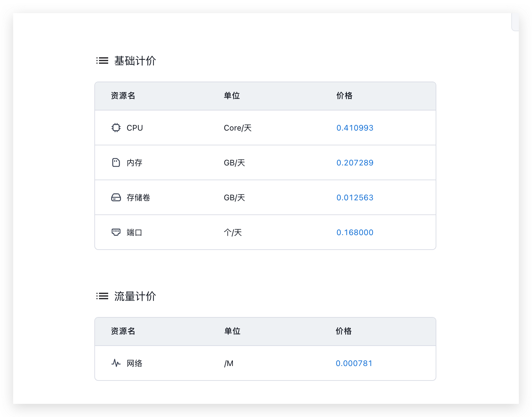Click the memory price 0.207289
Viewport: 532px width, 417px height.
coord(355,162)
